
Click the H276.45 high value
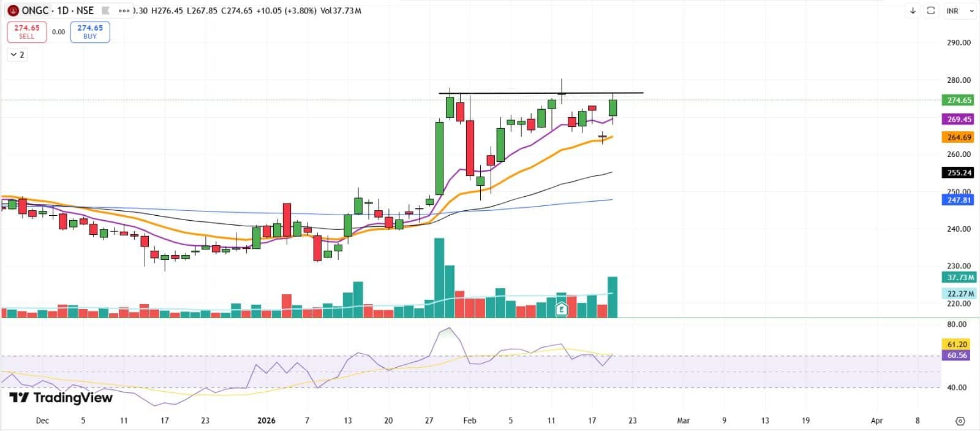point(167,10)
